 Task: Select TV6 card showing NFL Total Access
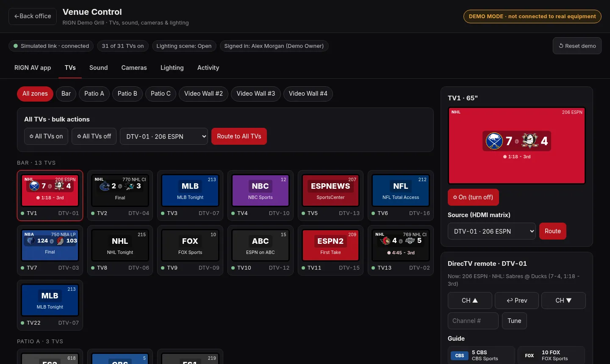401,196
